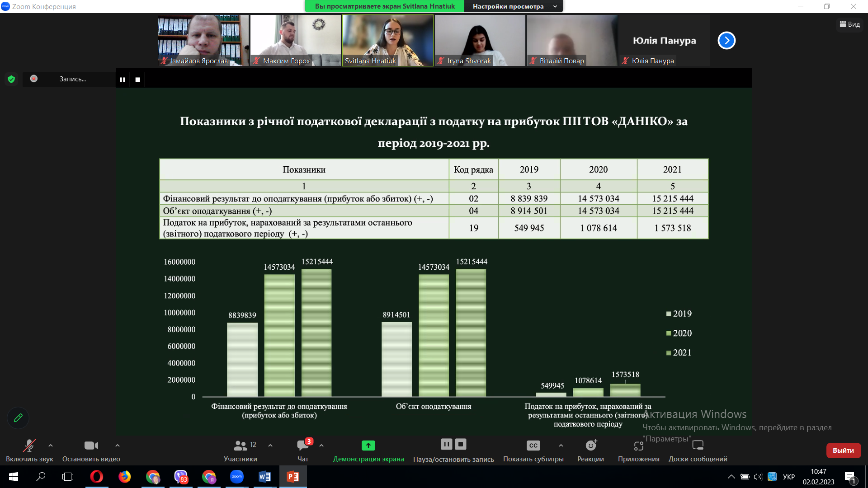The width and height of the screenshot is (868, 488).
Task: Open Viber with 83 badge on taskbar
Action: [x=181, y=477]
